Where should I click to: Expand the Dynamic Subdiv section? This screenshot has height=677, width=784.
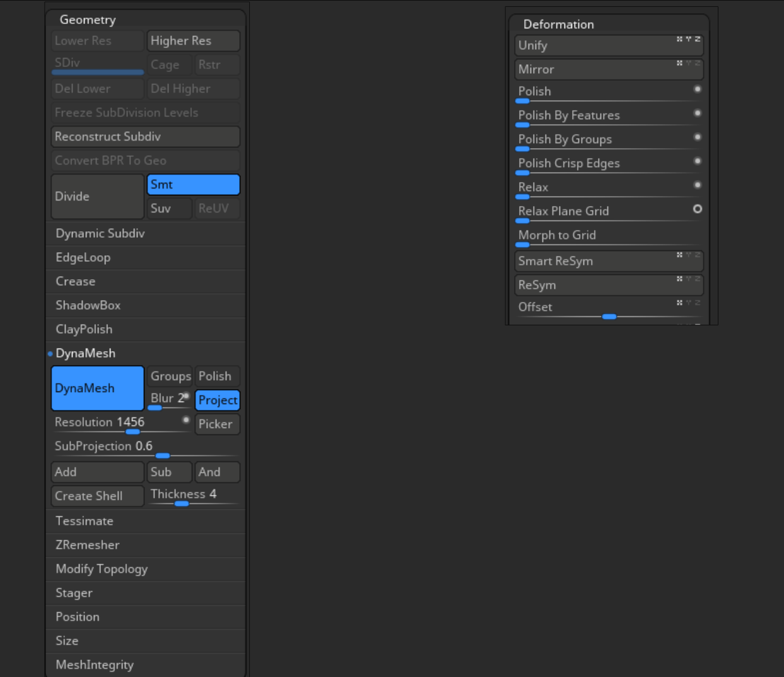[x=100, y=233]
